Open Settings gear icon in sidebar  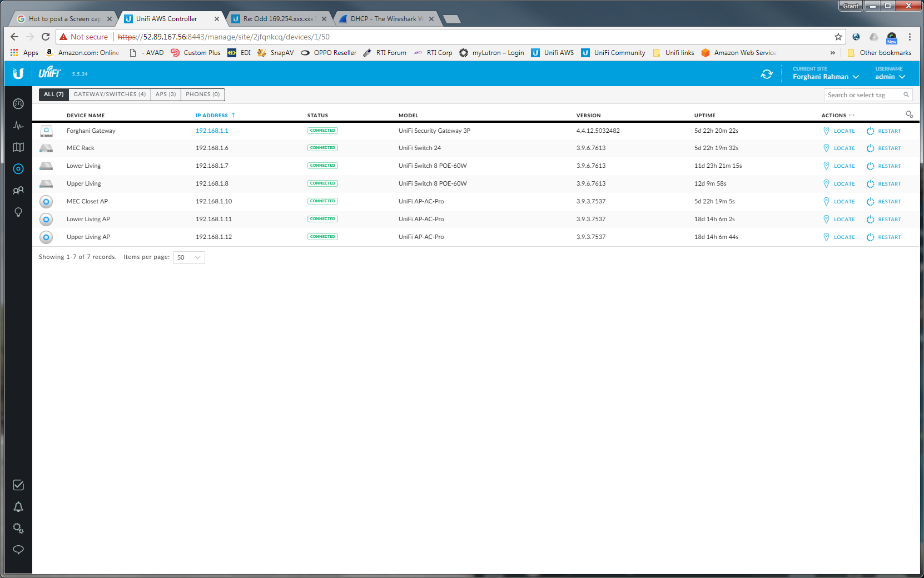(x=18, y=529)
